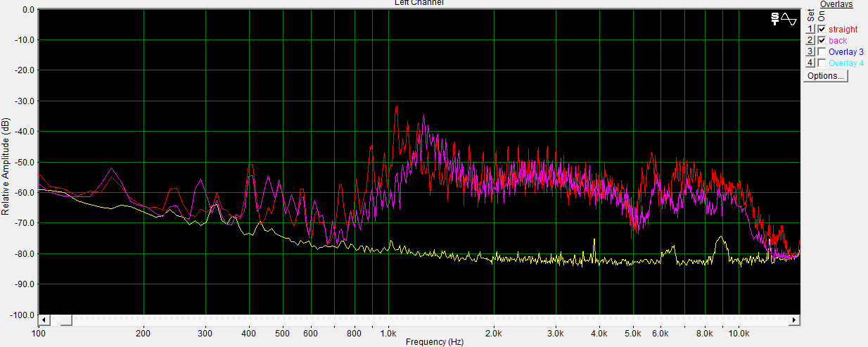Image resolution: width=868 pixels, height=347 pixels.
Task: Click the 'Left Channel' plot title
Action: click(x=419, y=3)
